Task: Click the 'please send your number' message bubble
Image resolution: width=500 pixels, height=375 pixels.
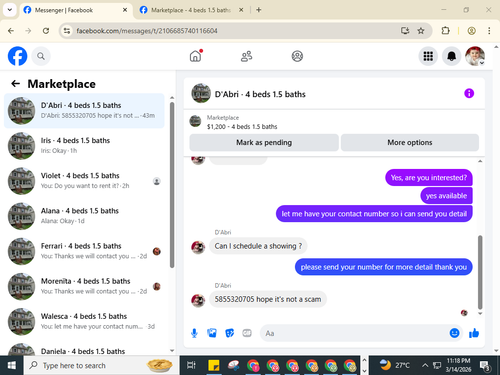Action: (x=384, y=267)
